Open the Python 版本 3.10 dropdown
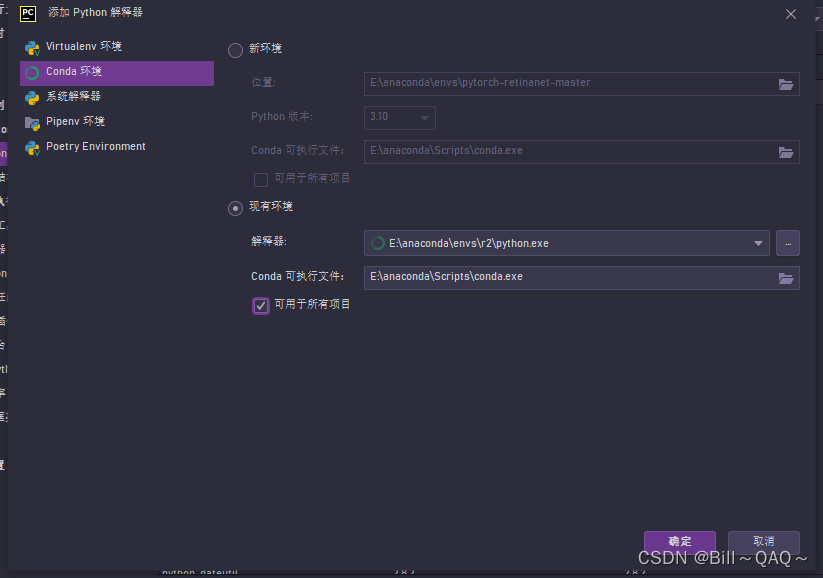This screenshot has height=578, width=823. tap(399, 117)
